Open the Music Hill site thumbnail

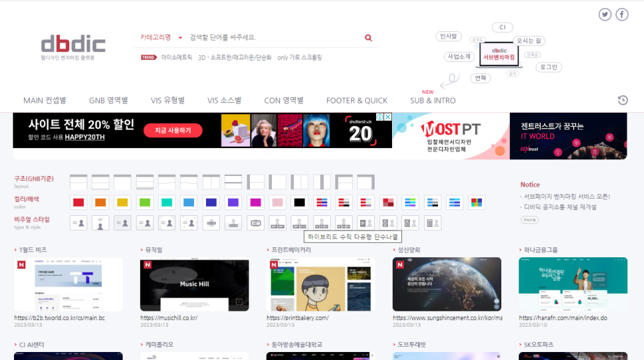194,284
